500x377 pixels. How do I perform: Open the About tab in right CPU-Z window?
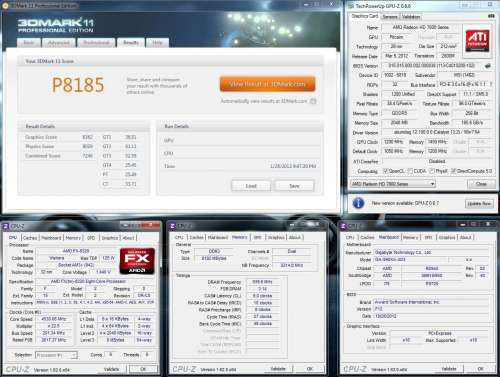[x=466, y=237]
